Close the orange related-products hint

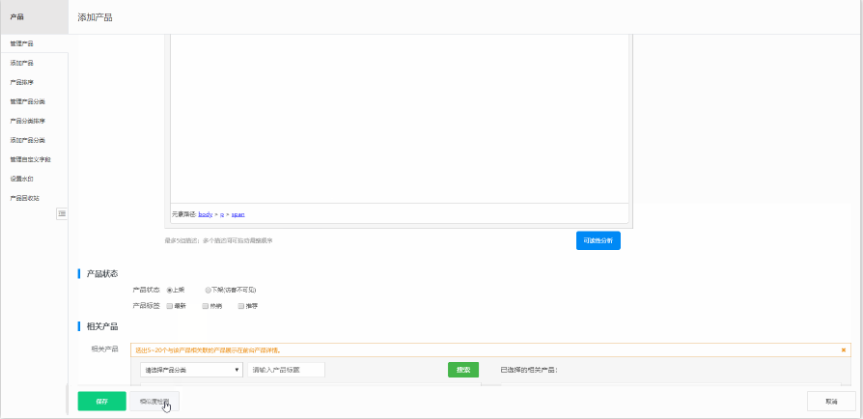pyautogui.click(x=843, y=350)
